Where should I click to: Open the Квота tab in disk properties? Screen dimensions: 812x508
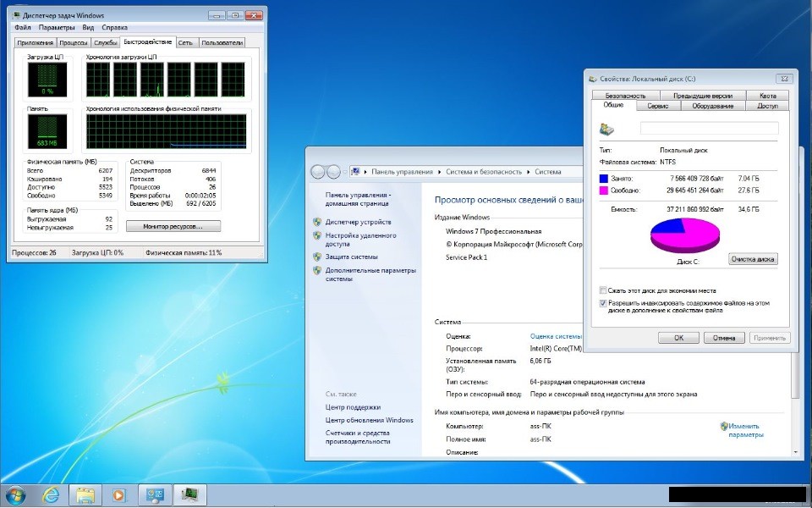pyautogui.click(x=767, y=96)
